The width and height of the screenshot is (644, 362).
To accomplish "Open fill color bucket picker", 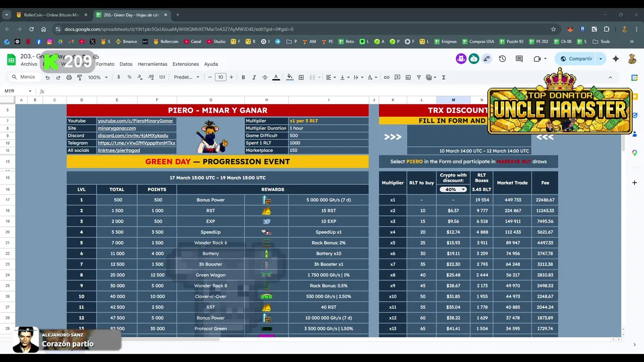I will (289, 77).
